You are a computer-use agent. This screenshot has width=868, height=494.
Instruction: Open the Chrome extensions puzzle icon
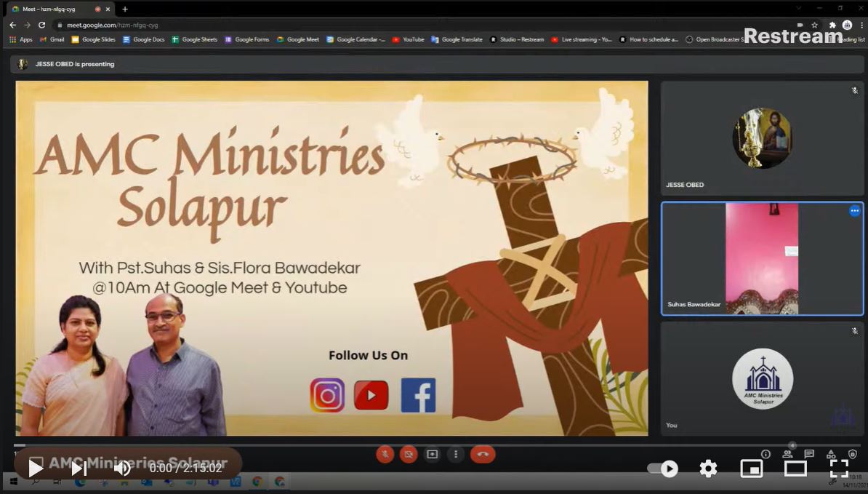pyautogui.click(x=832, y=25)
